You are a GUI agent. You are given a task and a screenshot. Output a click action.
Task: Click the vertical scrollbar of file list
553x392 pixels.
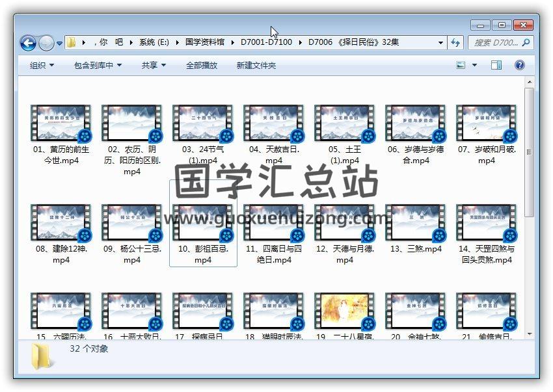(x=529, y=156)
